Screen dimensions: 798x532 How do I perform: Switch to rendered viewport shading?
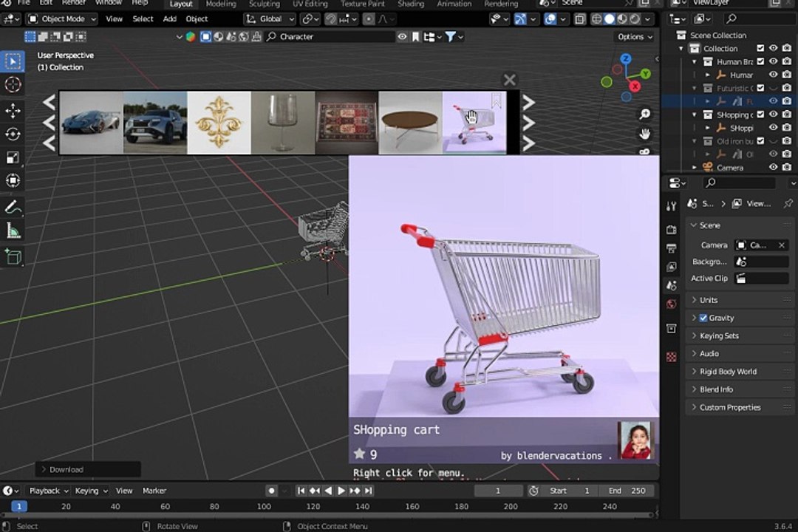pyautogui.click(x=635, y=19)
